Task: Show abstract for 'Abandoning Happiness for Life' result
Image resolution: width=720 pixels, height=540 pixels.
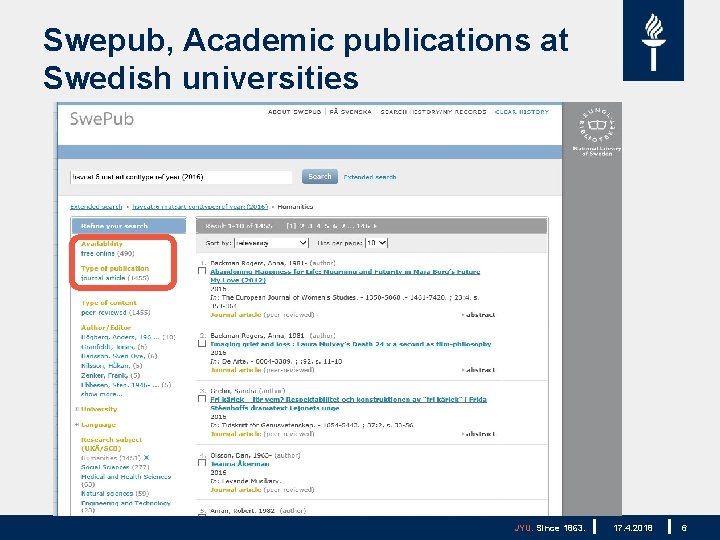Action: (x=478, y=315)
